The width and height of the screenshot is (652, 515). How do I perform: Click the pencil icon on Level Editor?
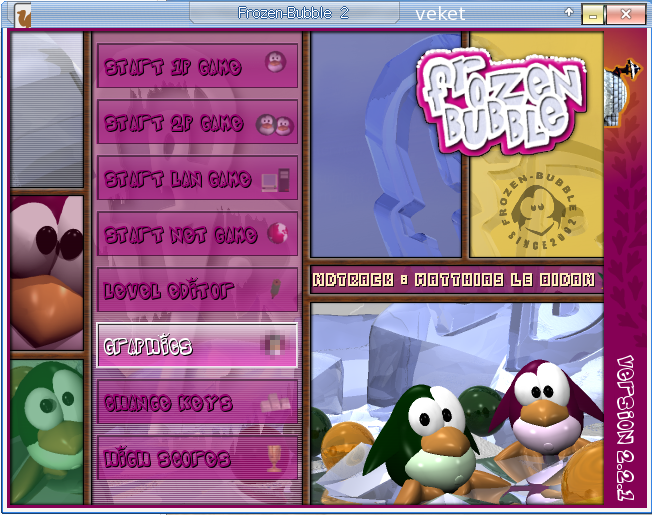pos(275,288)
